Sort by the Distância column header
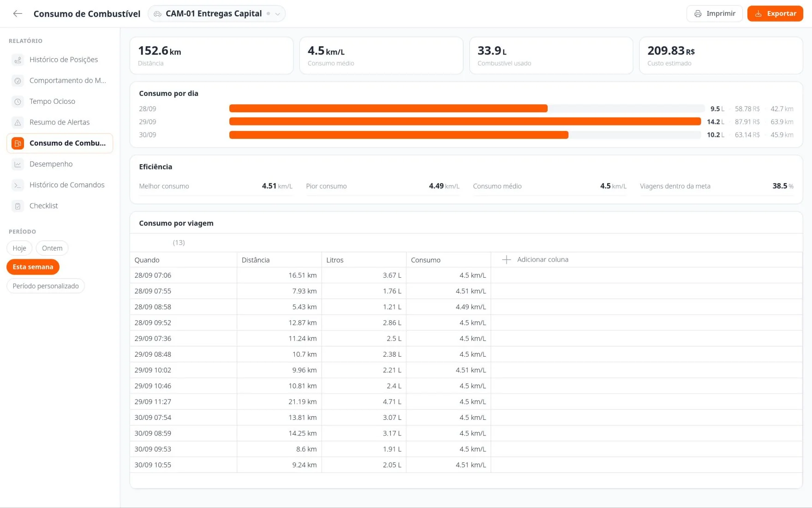This screenshot has width=812, height=508. coord(279,260)
